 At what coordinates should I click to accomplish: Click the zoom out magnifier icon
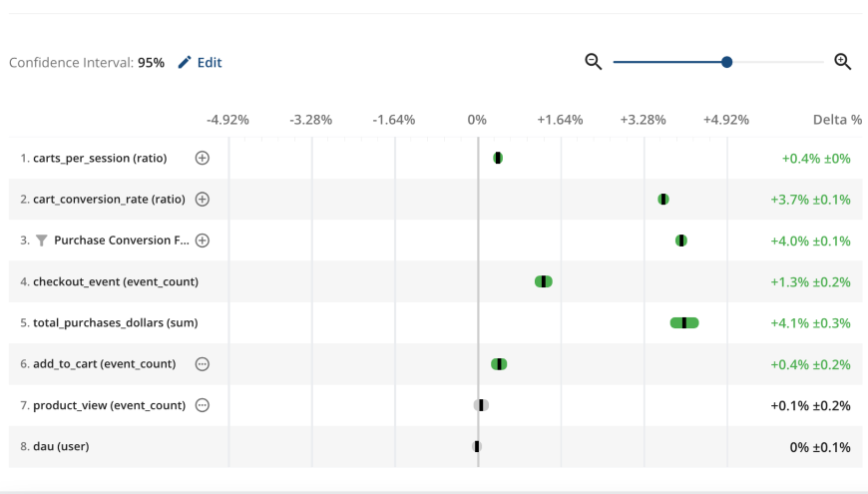pyautogui.click(x=594, y=62)
